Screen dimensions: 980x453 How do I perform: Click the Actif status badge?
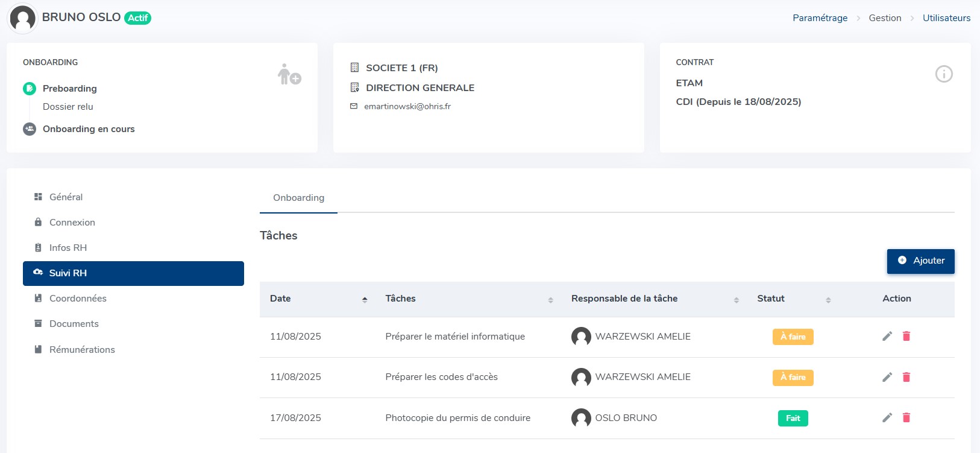138,18
